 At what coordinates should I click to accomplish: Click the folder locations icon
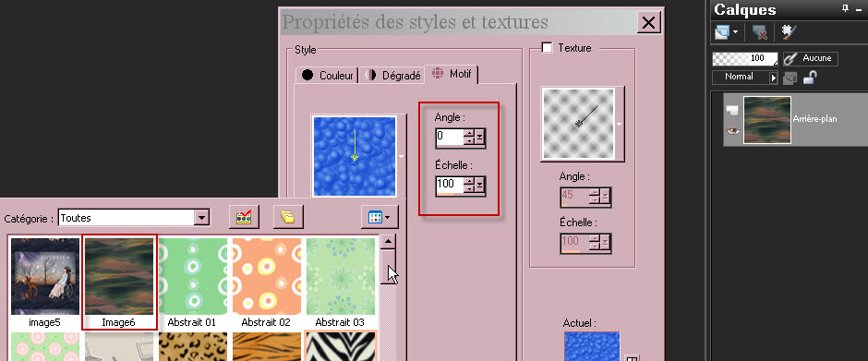(x=288, y=217)
